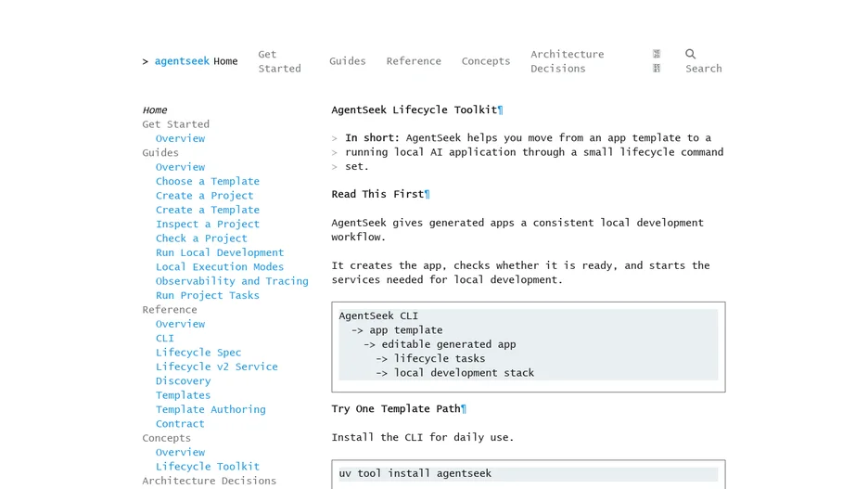Open the Concepts top navigation item
This screenshot has width=868, height=489.
486,61
